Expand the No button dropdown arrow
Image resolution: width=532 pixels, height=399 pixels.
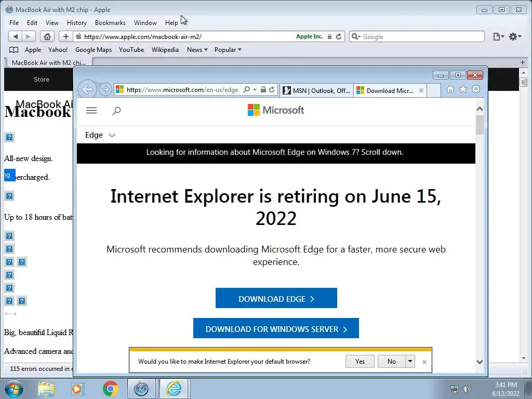click(x=410, y=362)
